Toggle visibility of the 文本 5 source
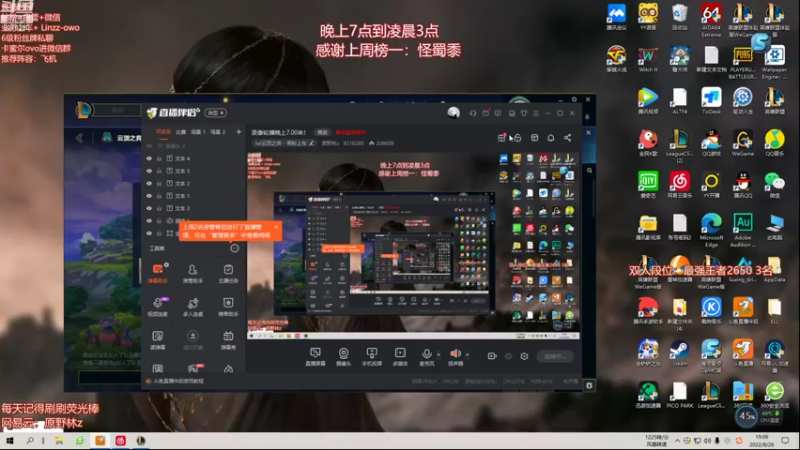The width and height of the screenshot is (800, 450). (149, 171)
